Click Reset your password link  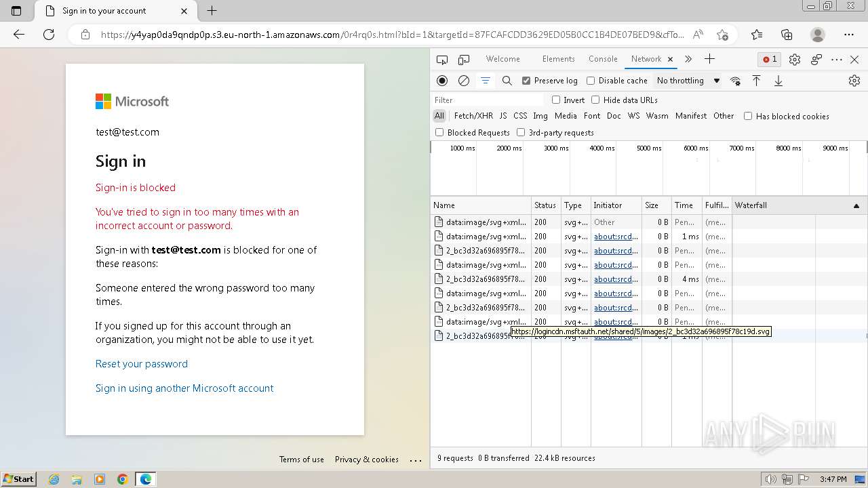[142, 364]
